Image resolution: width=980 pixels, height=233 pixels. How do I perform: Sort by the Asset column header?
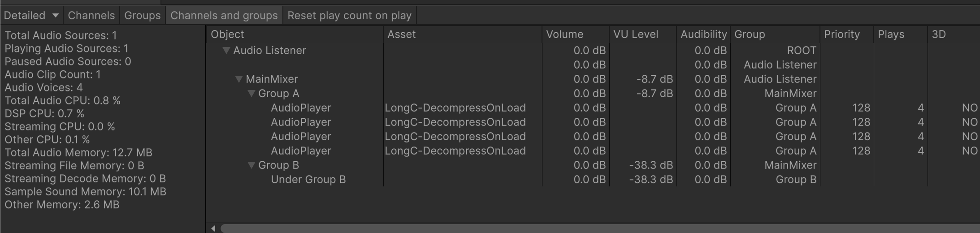(x=401, y=35)
